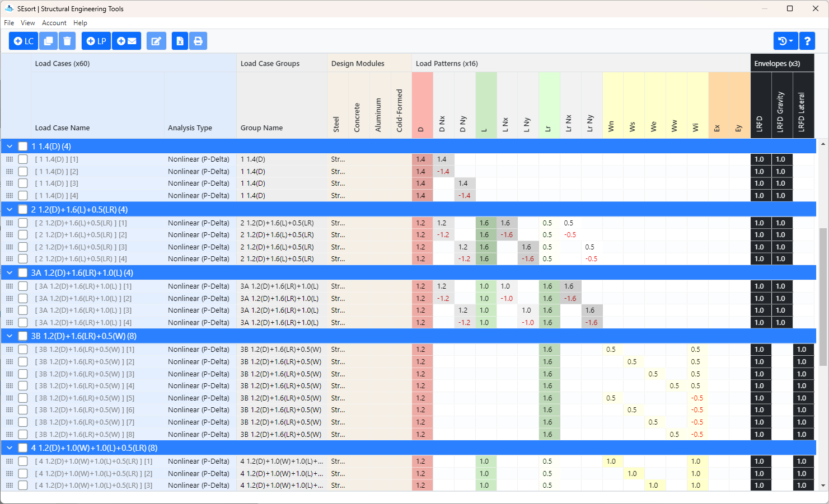Click the vertical scrollbar thumb
The height and width of the screenshot is (504, 829).
[x=823, y=296]
